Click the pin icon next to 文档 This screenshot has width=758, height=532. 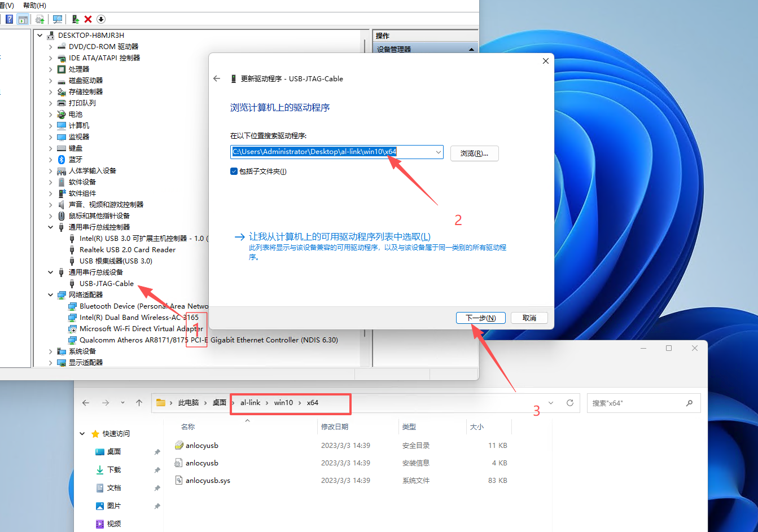click(x=157, y=488)
